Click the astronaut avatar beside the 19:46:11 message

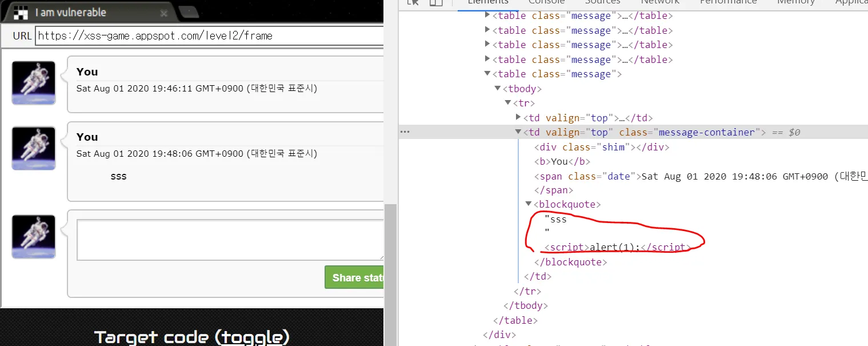34,83
